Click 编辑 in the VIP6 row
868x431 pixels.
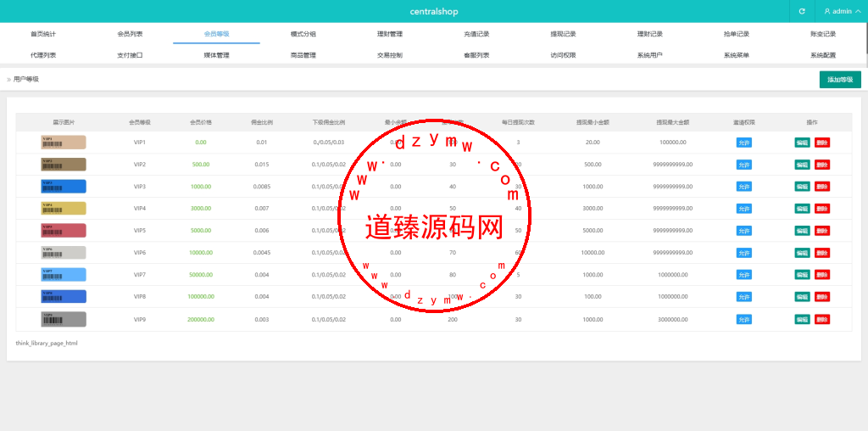[802, 253]
